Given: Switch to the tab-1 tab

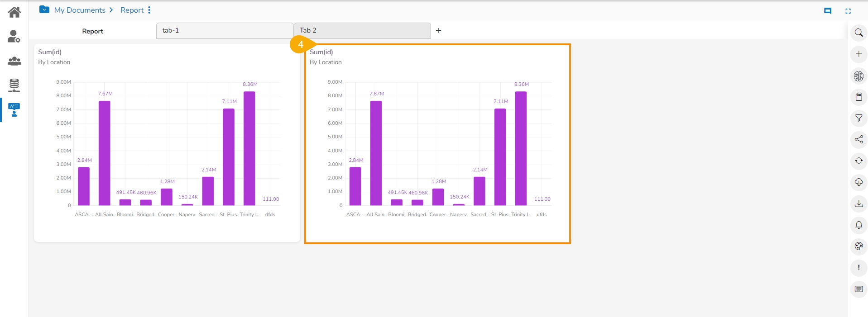Looking at the screenshot, I should 225,31.
